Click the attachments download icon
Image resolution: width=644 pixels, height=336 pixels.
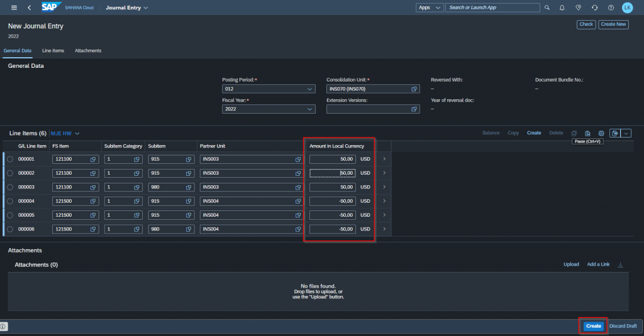click(621, 264)
